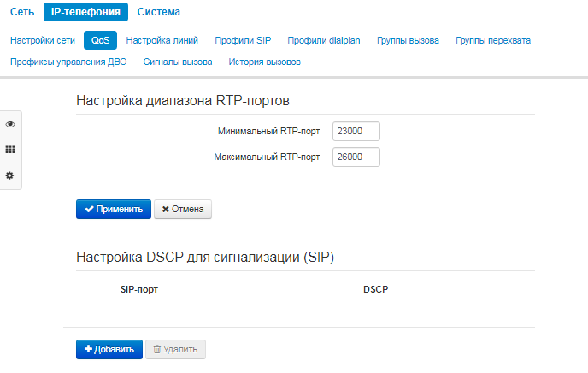This screenshot has width=588, height=373.
Task: Go to Группы перехвата tab
Action: 493,40
